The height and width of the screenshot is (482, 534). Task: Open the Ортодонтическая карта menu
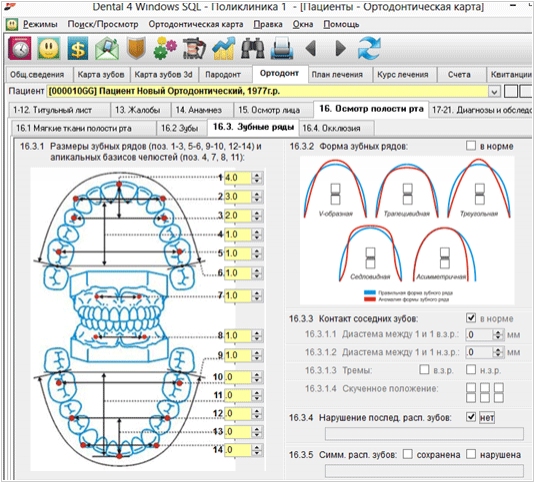(x=196, y=24)
